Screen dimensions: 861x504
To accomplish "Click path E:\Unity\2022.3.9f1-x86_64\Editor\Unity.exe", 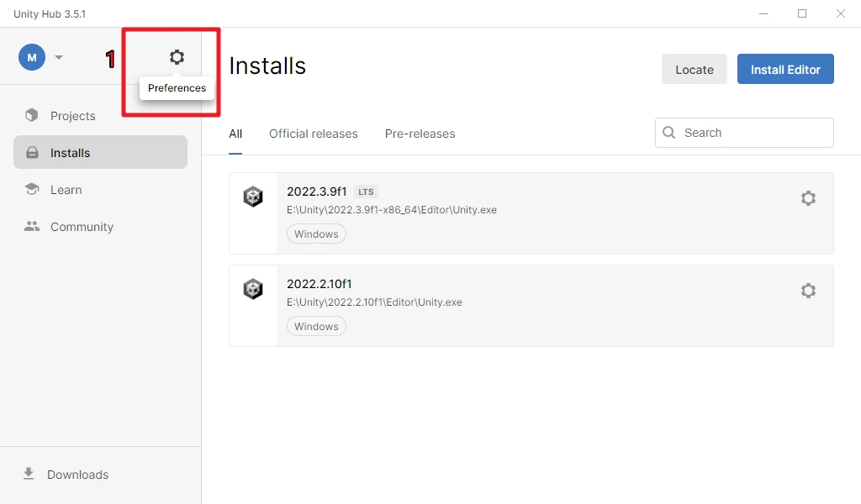I will coord(392,210).
